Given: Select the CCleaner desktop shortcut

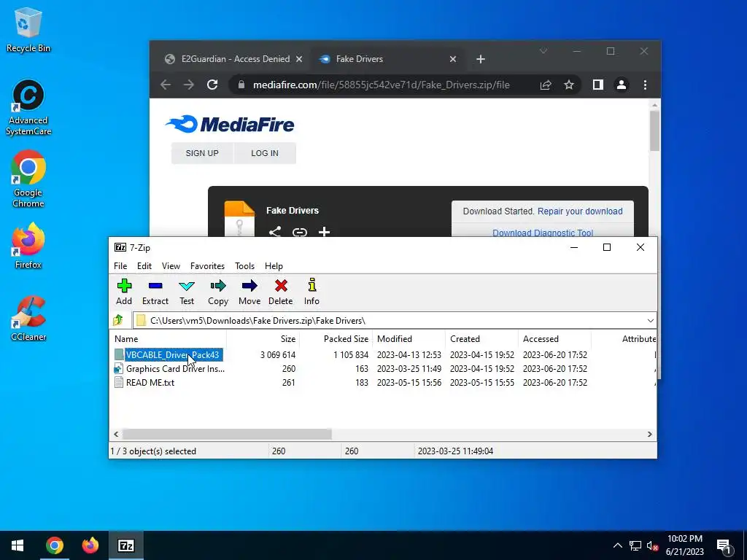Looking at the screenshot, I should click(28, 319).
